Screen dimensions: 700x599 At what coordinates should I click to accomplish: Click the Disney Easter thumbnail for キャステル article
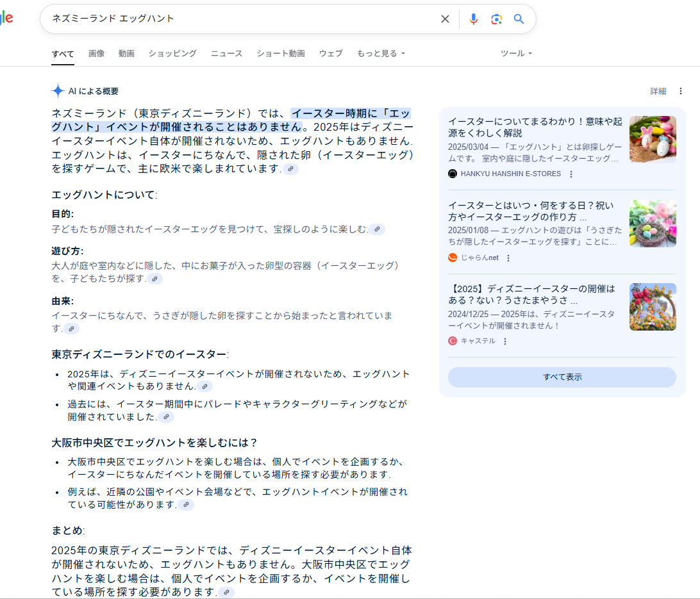click(x=653, y=307)
